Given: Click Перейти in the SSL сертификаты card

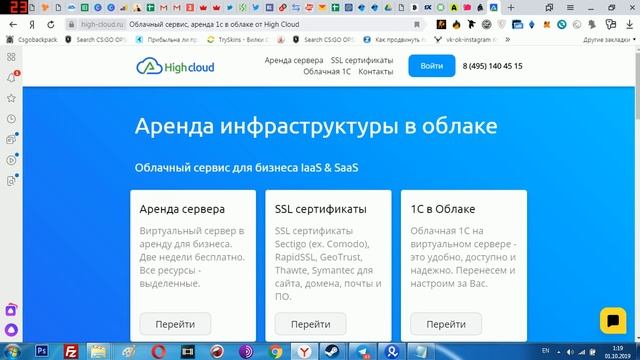Looking at the screenshot, I should (311, 324).
